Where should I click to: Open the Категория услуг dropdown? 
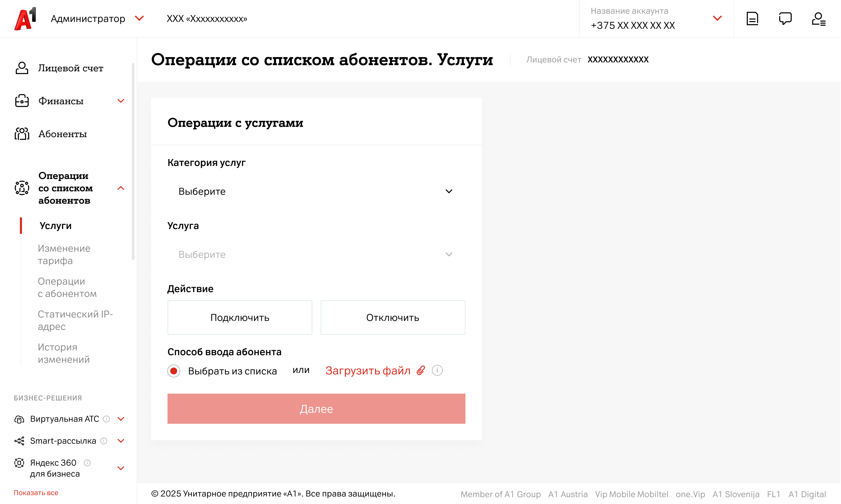(x=316, y=192)
